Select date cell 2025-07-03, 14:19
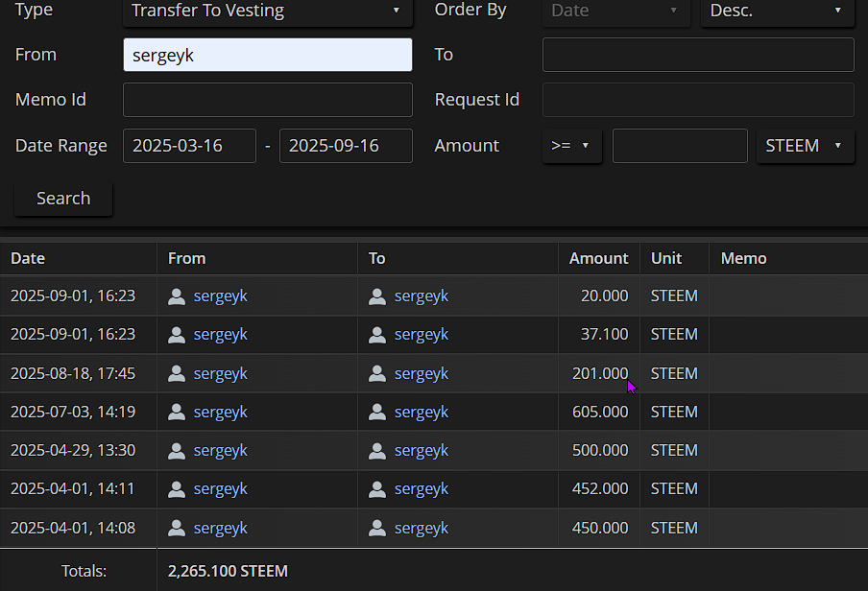Viewport: 868px width, 591px height. coord(73,412)
